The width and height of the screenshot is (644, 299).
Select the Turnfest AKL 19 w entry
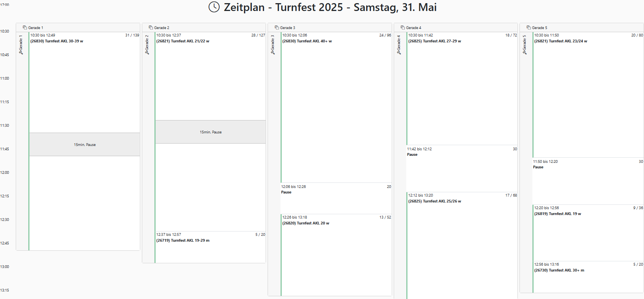click(588, 232)
